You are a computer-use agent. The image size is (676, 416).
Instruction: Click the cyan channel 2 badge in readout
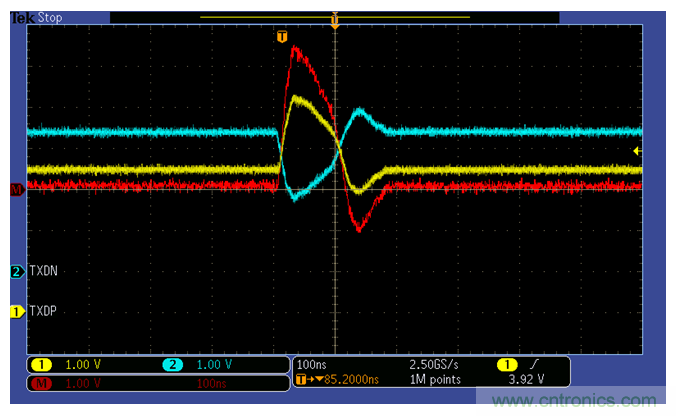pyautogui.click(x=173, y=364)
